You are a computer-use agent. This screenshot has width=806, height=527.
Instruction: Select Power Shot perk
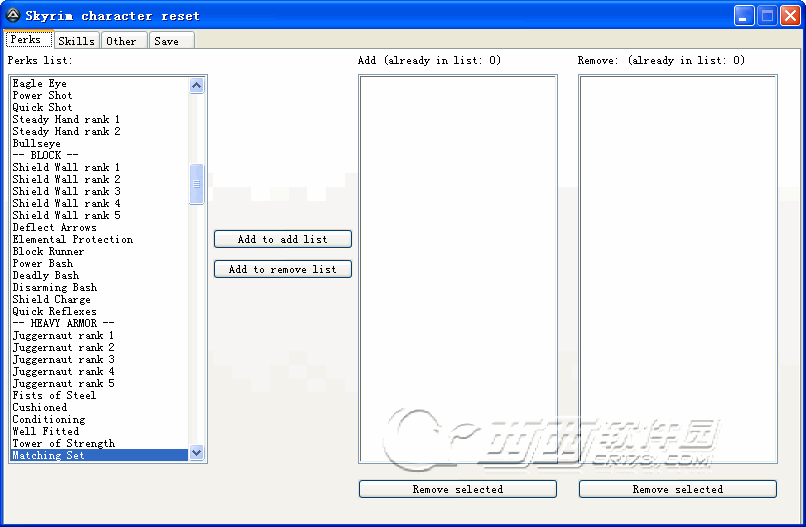click(x=100, y=95)
